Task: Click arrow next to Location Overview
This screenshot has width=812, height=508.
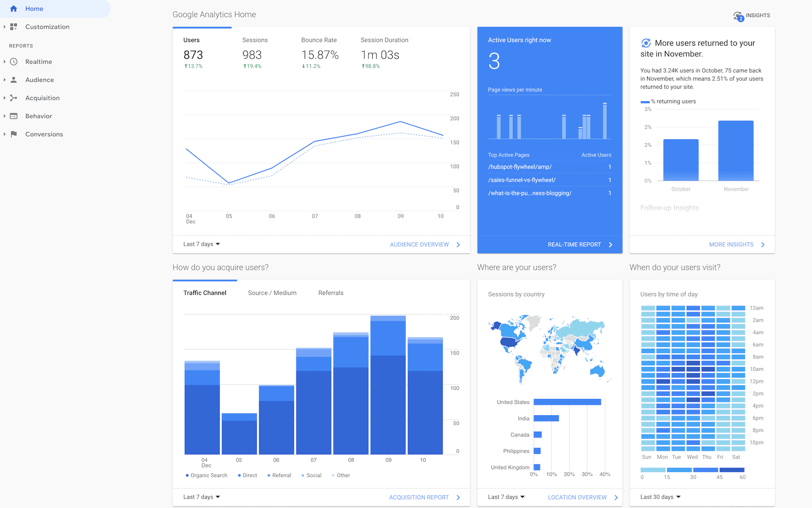Action: point(616,497)
